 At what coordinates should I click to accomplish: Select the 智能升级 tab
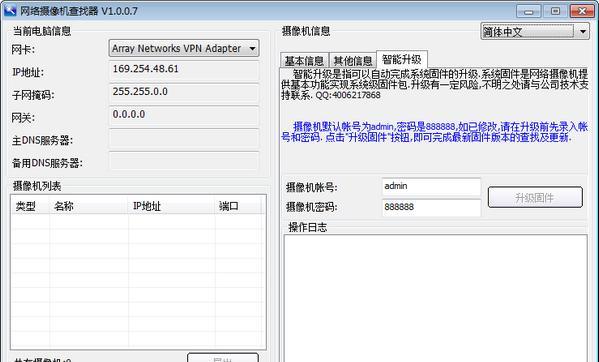point(401,59)
